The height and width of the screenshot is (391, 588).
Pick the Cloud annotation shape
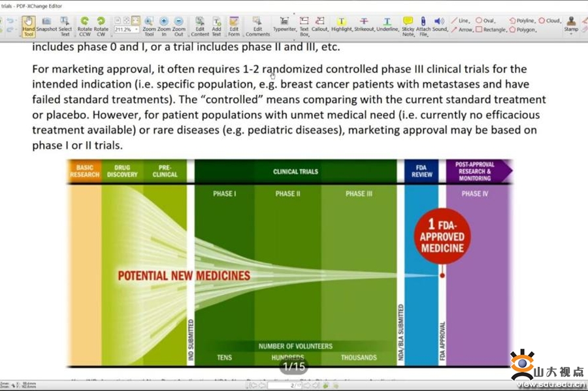549,20
